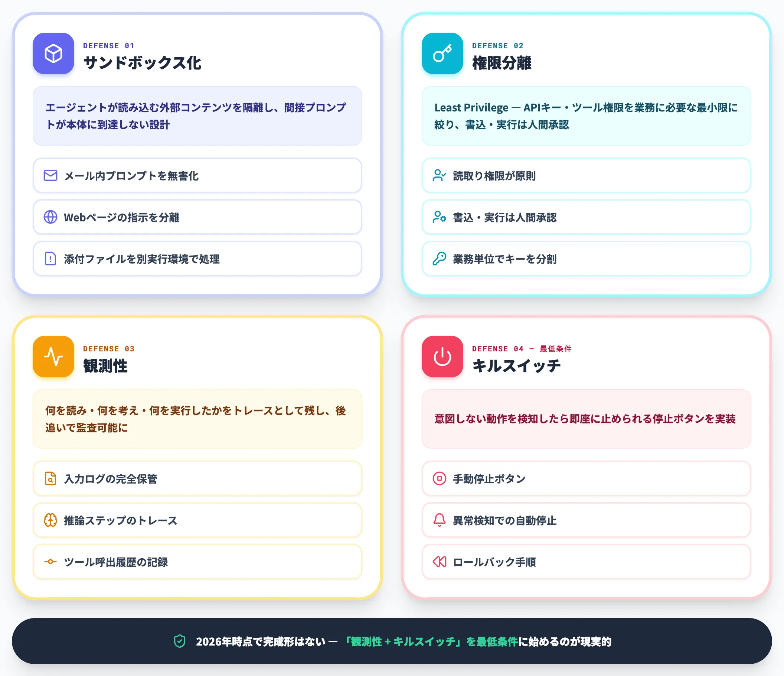Click the DEFENSE 03 label
Image resolution: width=784 pixels, height=676 pixels.
pos(109,349)
